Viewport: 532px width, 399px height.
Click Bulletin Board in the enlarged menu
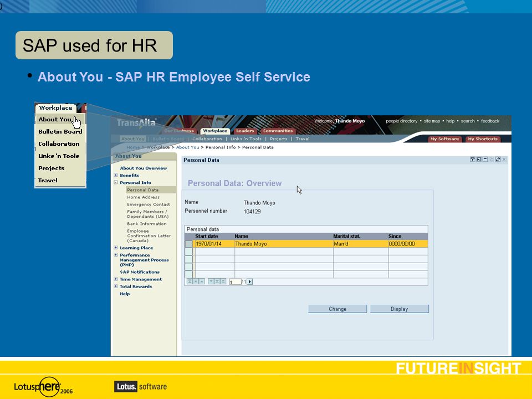click(x=60, y=132)
